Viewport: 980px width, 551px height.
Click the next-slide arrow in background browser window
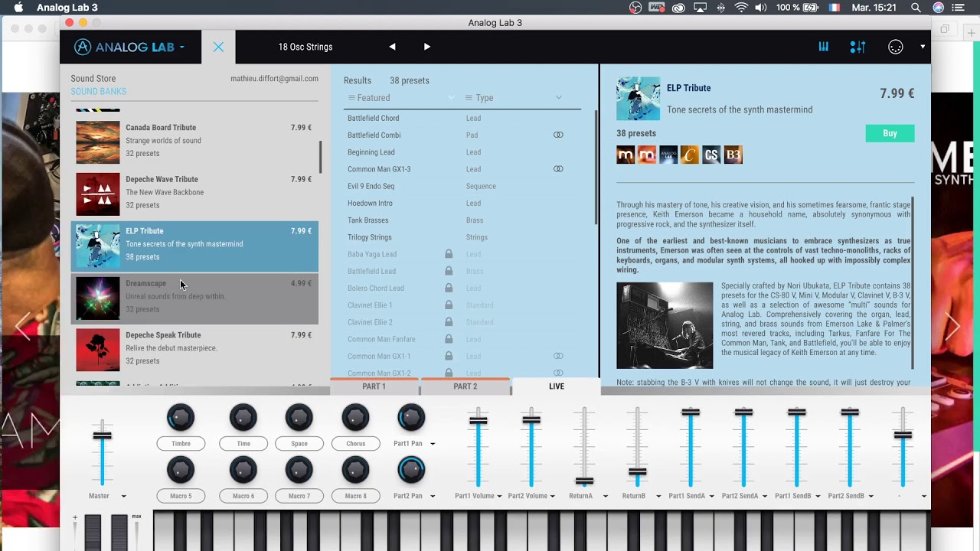tap(952, 327)
